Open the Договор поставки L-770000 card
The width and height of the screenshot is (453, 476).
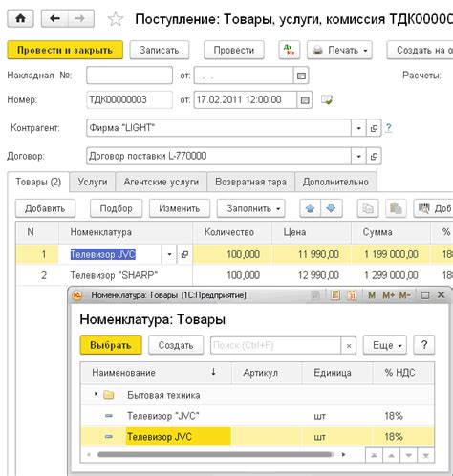[374, 156]
